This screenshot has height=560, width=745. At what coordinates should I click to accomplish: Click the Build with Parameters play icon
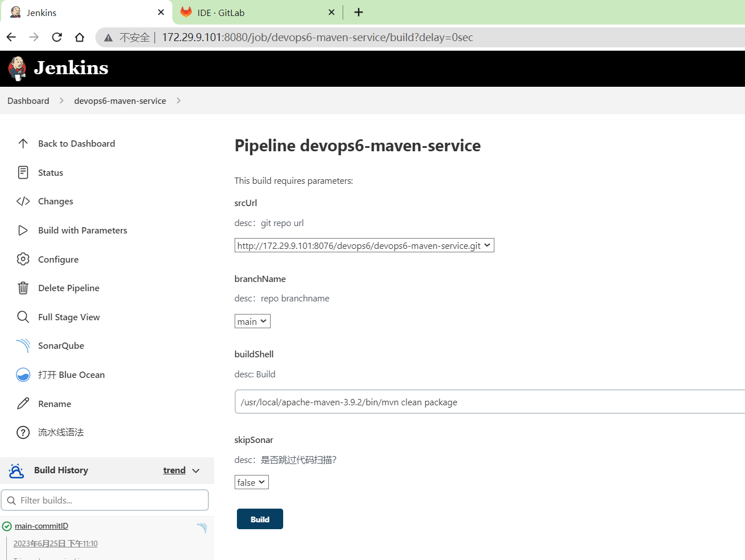(x=23, y=230)
